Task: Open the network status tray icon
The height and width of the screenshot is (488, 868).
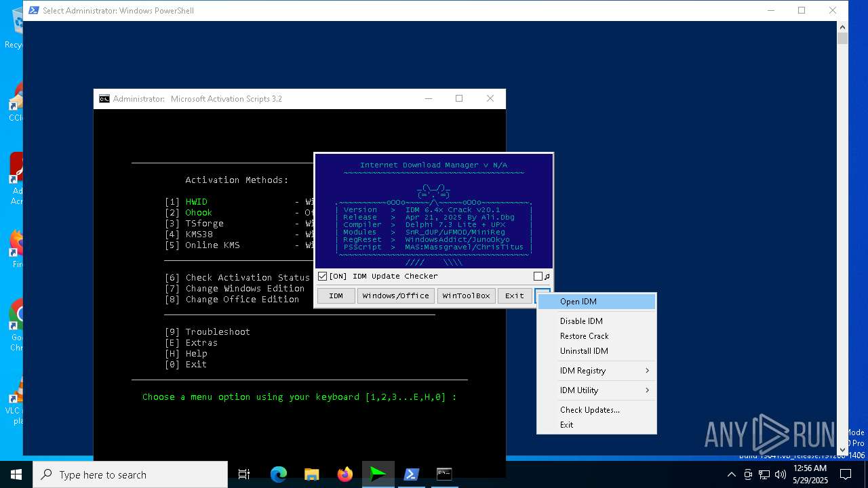Action: coord(764,474)
